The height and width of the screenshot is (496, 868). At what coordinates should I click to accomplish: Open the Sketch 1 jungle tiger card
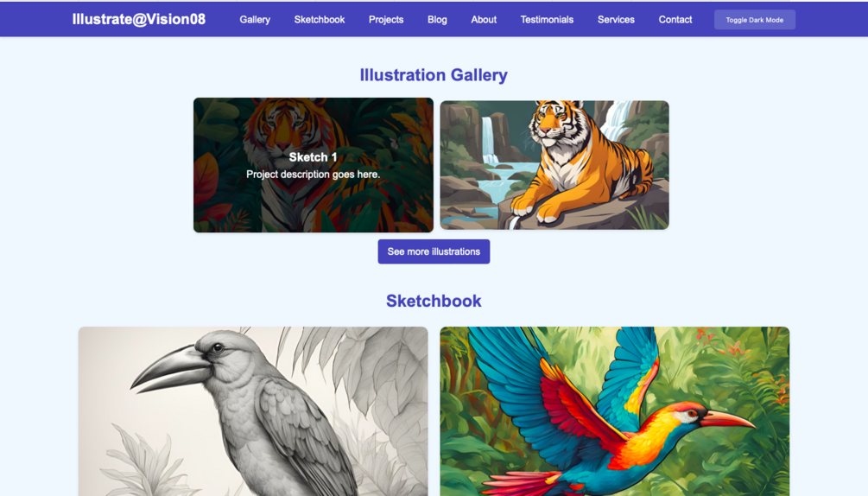tap(313, 165)
